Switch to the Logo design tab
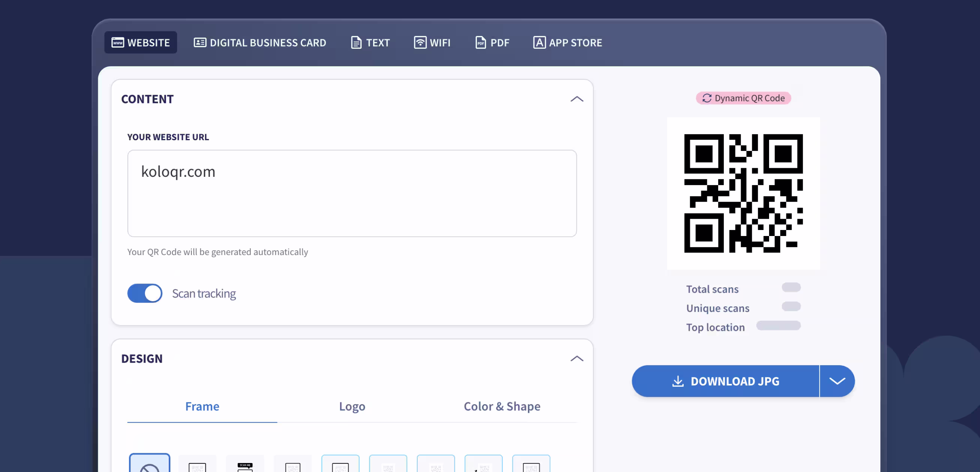The width and height of the screenshot is (980, 472). [x=352, y=406]
